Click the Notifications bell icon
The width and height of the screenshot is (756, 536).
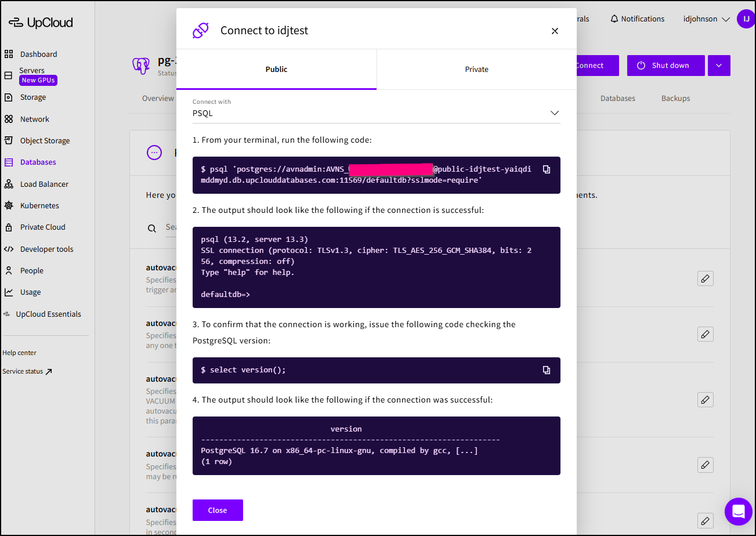point(614,19)
